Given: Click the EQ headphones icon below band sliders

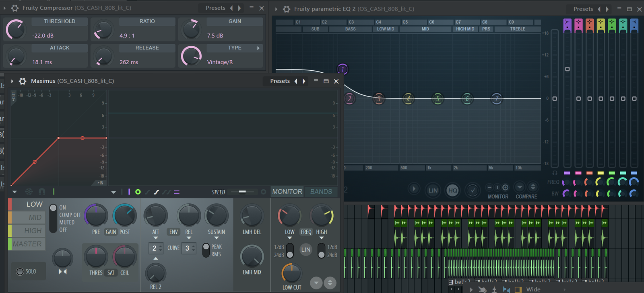Looking at the screenshot, I should click(555, 173).
